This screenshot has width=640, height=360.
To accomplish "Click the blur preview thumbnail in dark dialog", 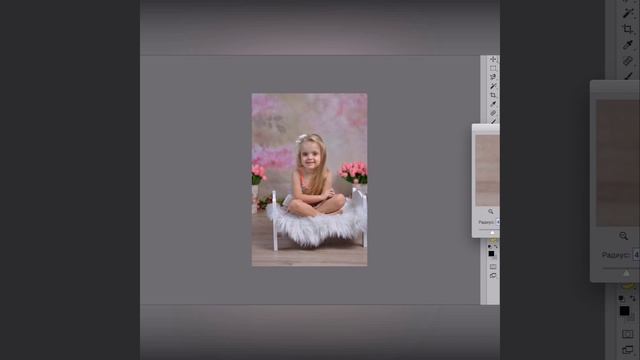I will click(x=618, y=163).
